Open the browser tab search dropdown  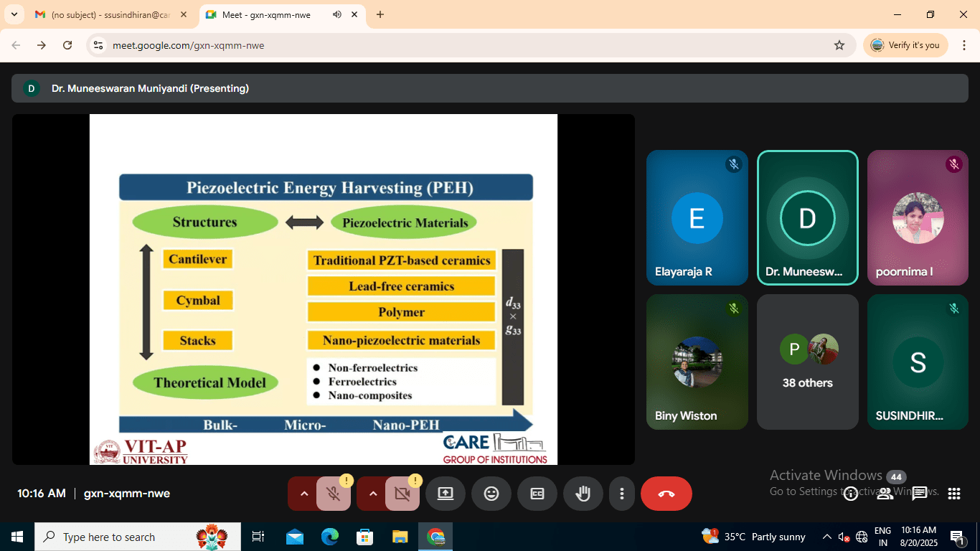[14, 14]
